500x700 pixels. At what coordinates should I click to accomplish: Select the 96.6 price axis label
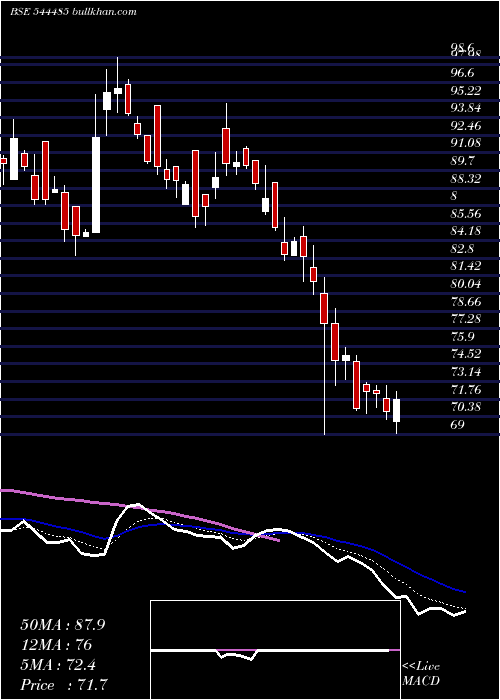click(462, 73)
